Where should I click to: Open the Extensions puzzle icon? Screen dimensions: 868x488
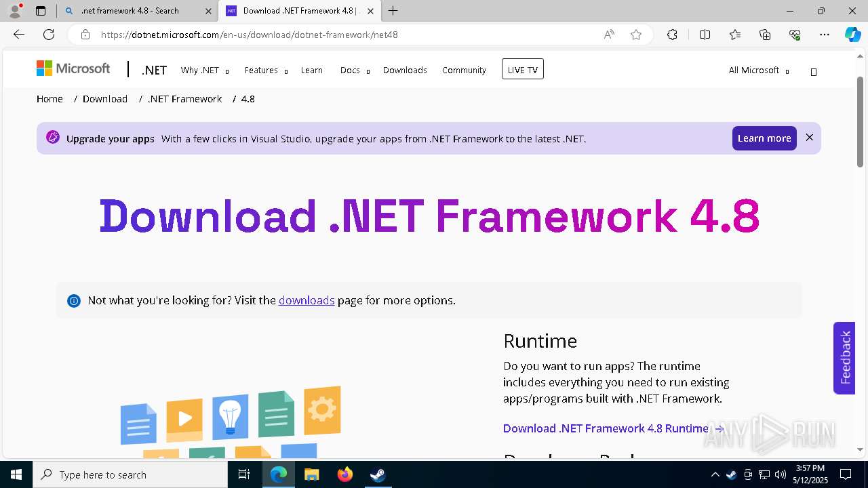(x=672, y=35)
